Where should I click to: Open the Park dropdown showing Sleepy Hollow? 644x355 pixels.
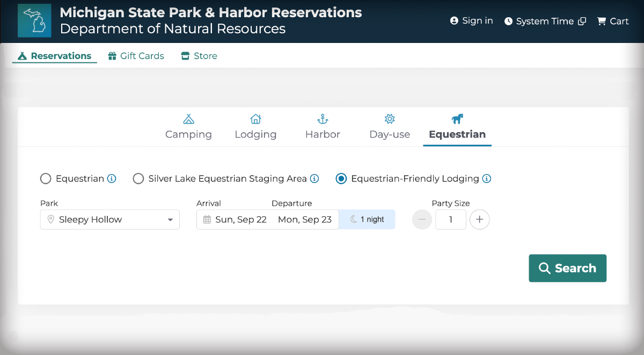[110, 220]
